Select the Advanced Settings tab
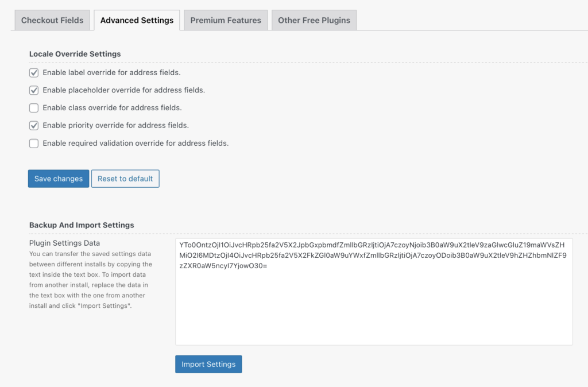 [137, 20]
